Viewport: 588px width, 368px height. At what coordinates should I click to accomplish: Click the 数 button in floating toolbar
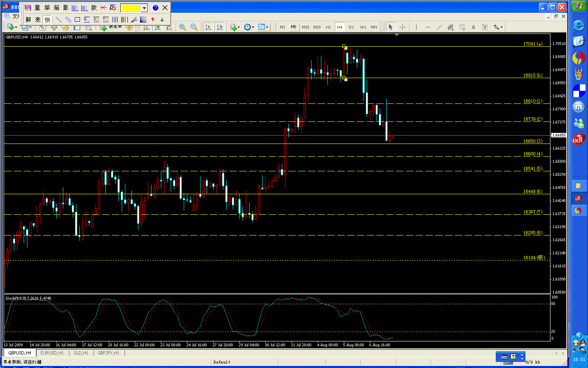[94, 8]
